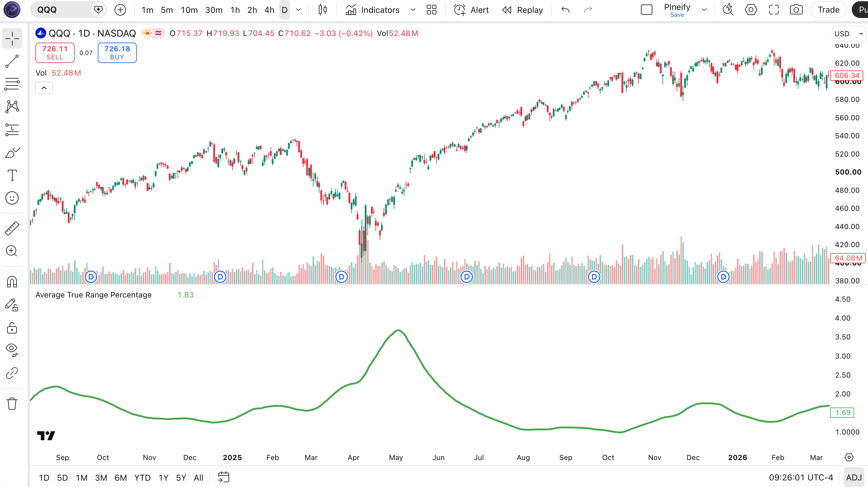
Task: Open the candlestick chart type menu
Action: pos(322,10)
